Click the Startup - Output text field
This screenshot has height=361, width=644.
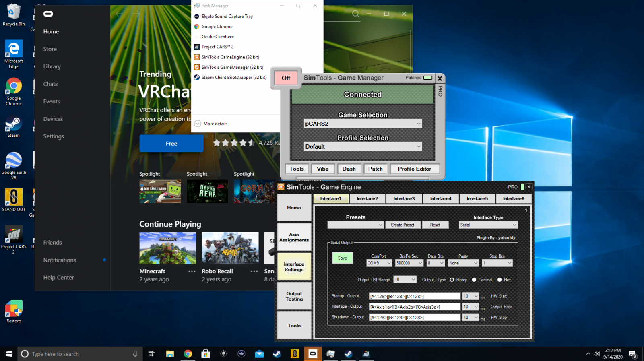click(415, 296)
